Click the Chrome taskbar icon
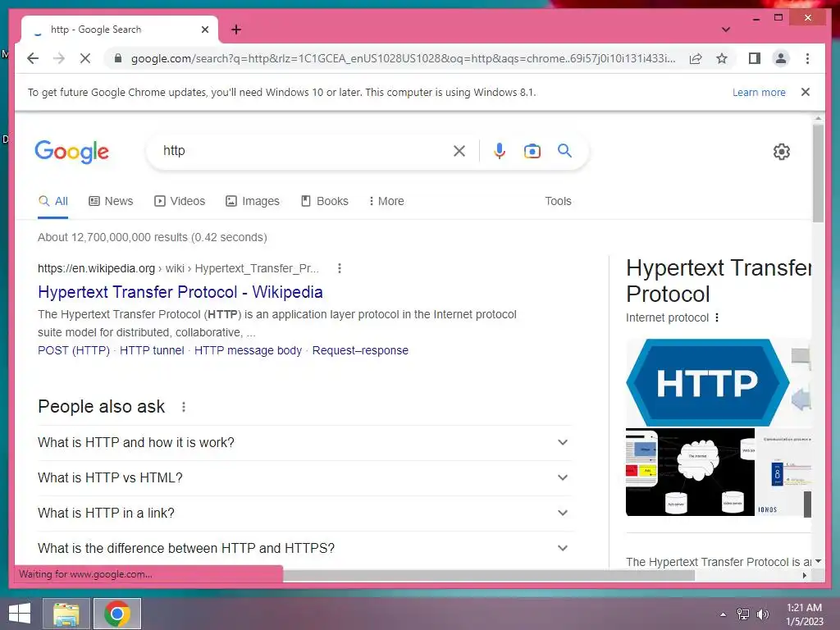The height and width of the screenshot is (630, 840). 117,614
